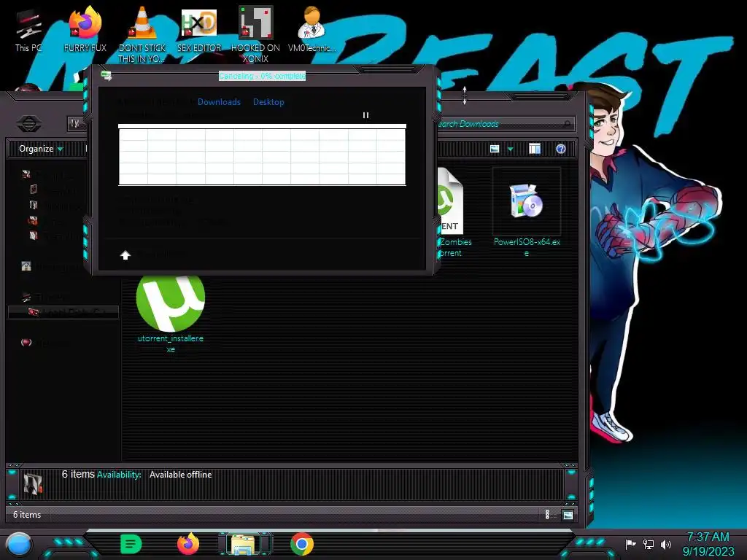Click the Action Center flag tray icon
Screen dimensions: 747x560
point(630,544)
